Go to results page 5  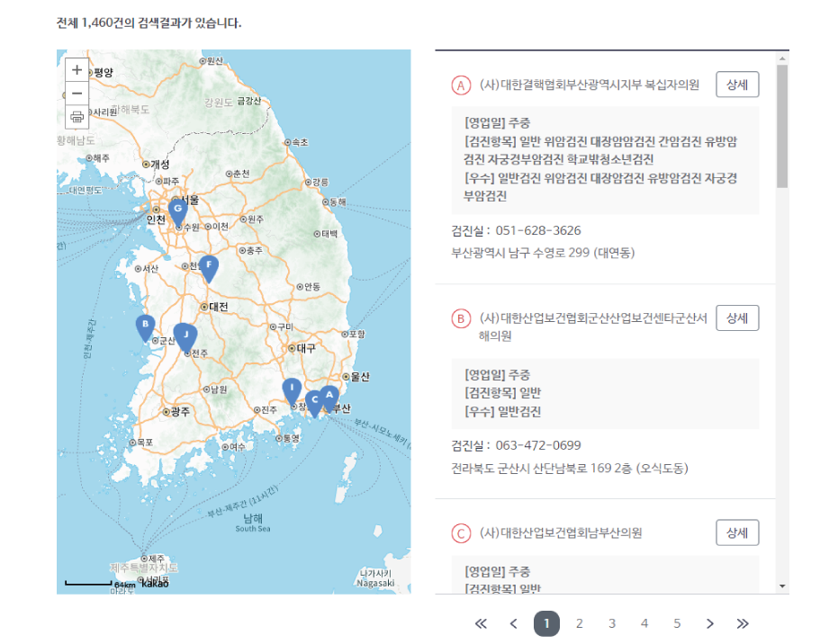(x=676, y=622)
